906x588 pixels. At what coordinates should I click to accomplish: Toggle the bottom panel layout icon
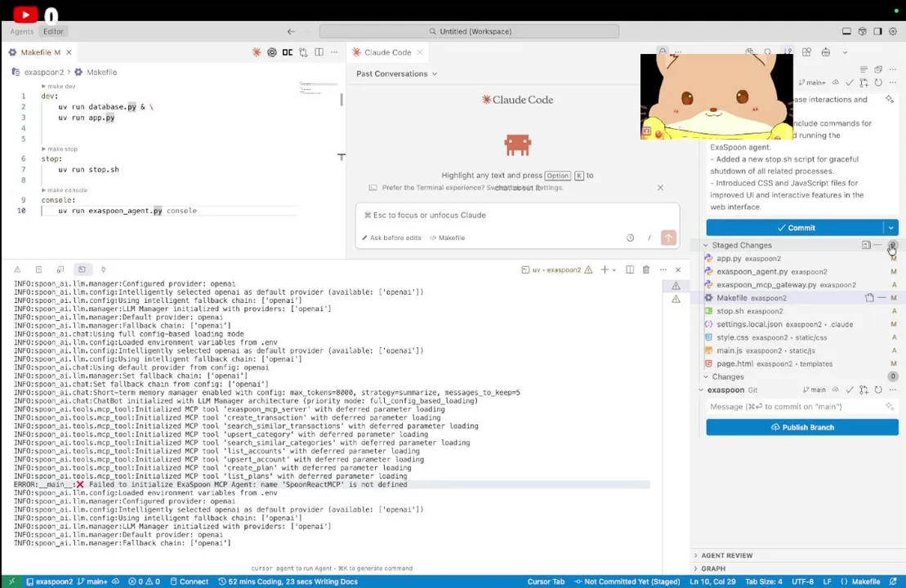point(846,31)
